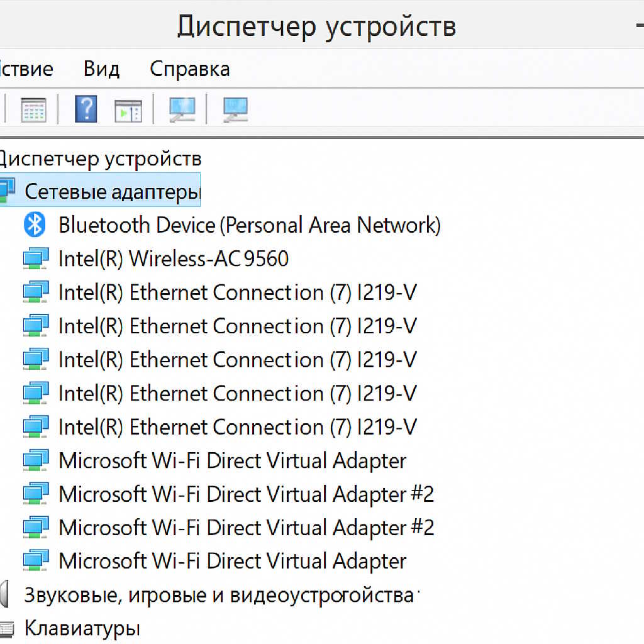Select Intel(R) Wireless-AC 9560 entry
This screenshot has height=644, width=644.
[x=174, y=258]
